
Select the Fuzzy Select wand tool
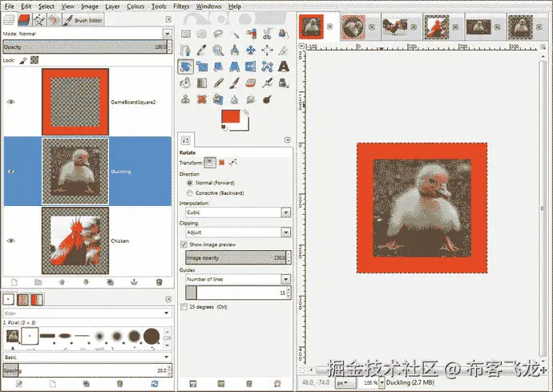click(235, 34)
